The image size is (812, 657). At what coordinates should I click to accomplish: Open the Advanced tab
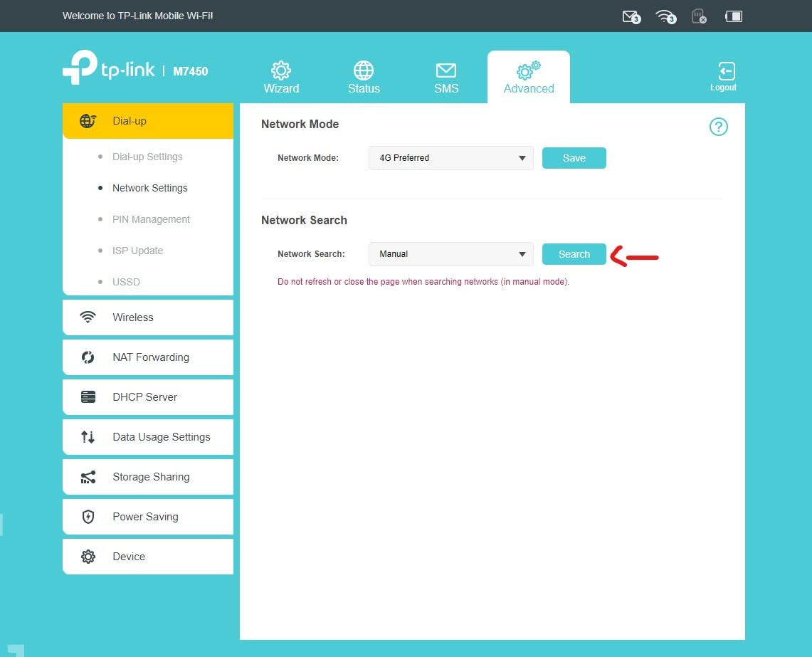(528, 78)
